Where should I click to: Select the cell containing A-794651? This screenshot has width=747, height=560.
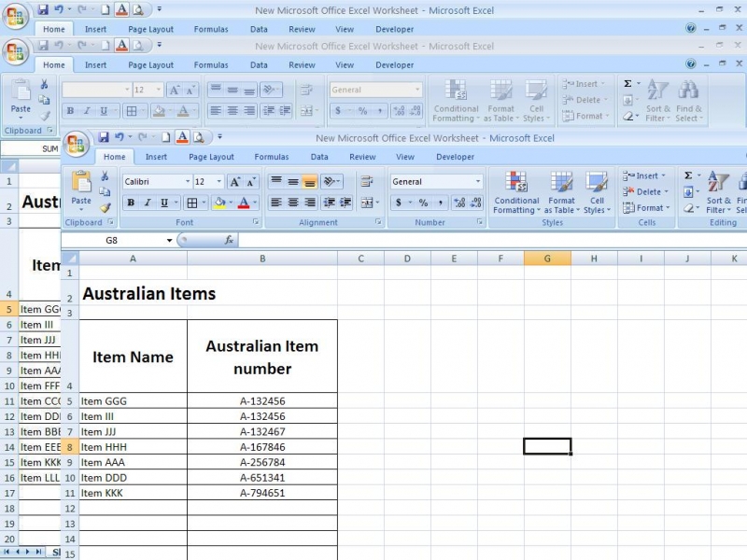261,493
